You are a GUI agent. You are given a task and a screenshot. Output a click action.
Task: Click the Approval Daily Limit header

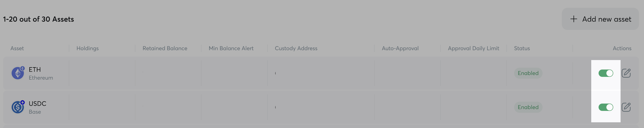click(x=473, y=48)
